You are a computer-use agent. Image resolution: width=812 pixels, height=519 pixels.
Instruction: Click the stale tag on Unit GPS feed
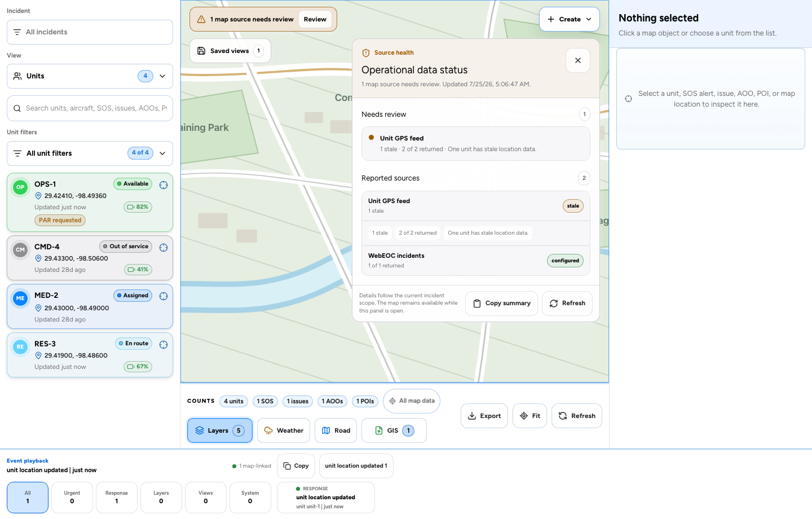(573, 206)
